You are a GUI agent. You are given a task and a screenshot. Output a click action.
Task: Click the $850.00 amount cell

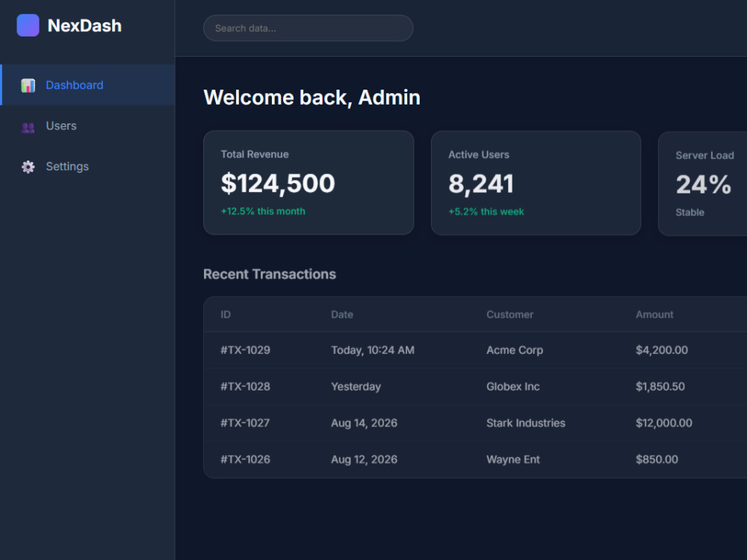[x=657, y=459]
